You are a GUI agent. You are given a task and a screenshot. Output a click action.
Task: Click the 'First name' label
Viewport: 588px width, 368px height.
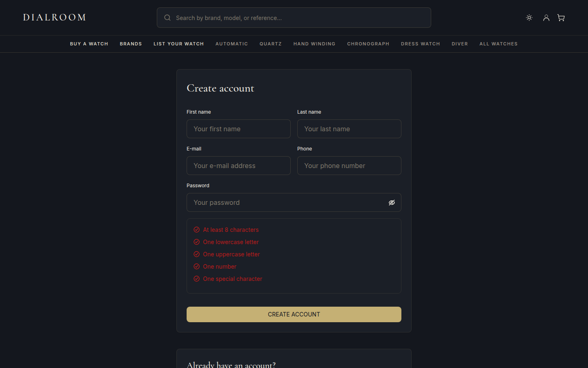coord(199,112)
